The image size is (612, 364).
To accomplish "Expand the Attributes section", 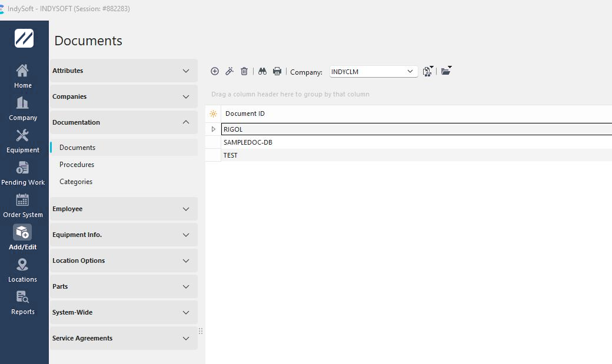I will point(124,71).
